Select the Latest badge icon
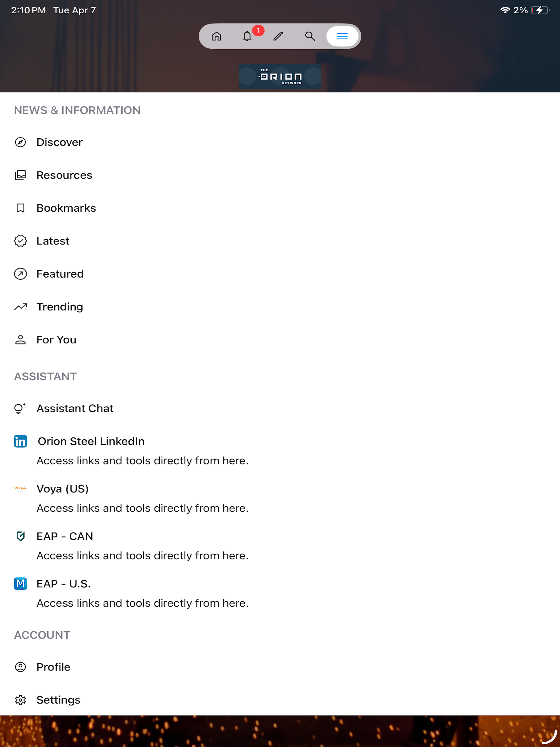Image resolution: width=560 pixels, height=747 pixels. pos(21,241)
